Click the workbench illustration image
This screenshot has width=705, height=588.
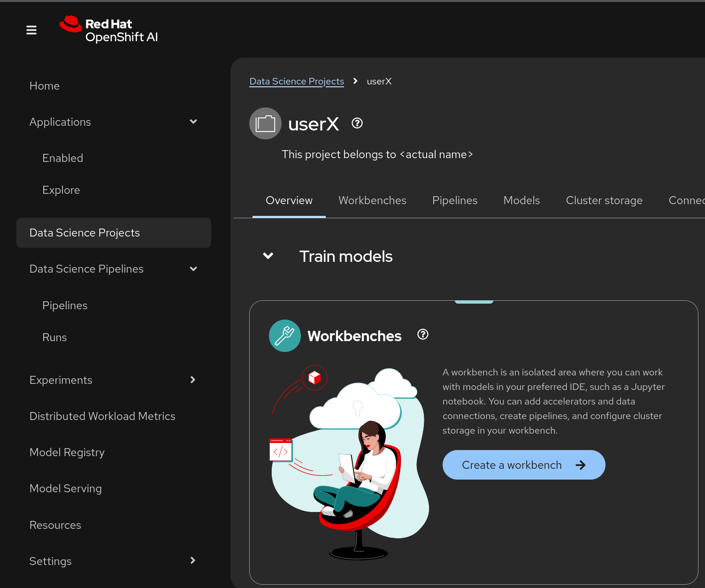point(350,462)
